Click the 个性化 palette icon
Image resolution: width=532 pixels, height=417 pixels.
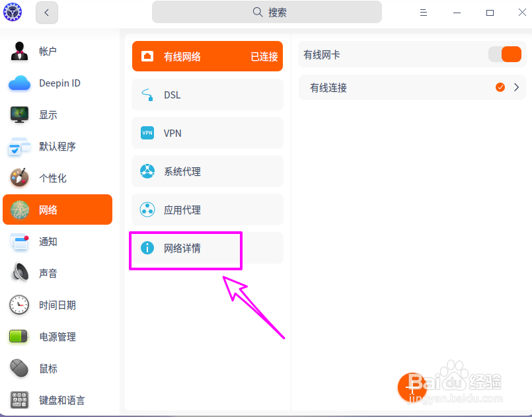click(19, 178)
